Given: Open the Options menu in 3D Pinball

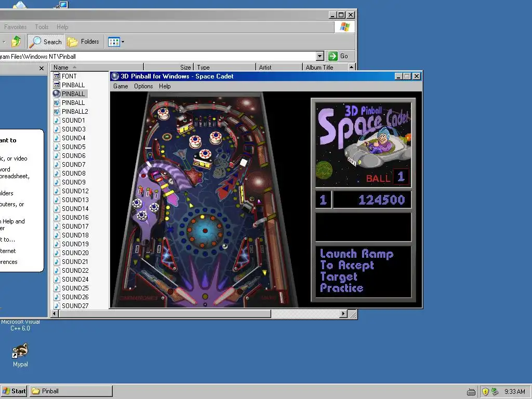Looking at the screenshot, I should [x=143, y=86].
